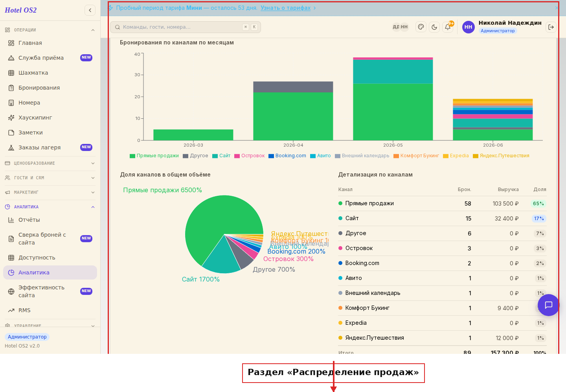The width and height of the screenshot is (566, 392).
Task: Click the Шахматка grid icon
Action: 11,73
